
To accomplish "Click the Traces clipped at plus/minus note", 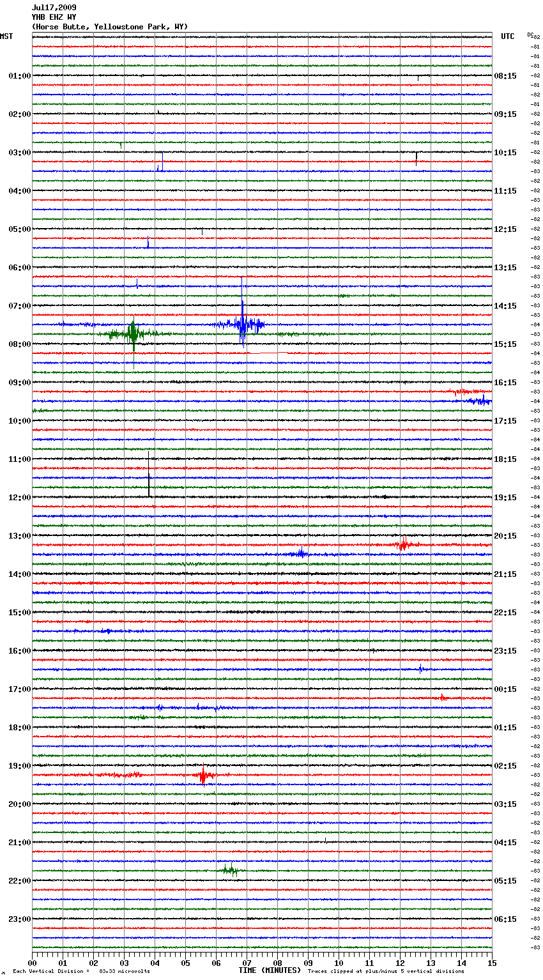I will point(386,972).
